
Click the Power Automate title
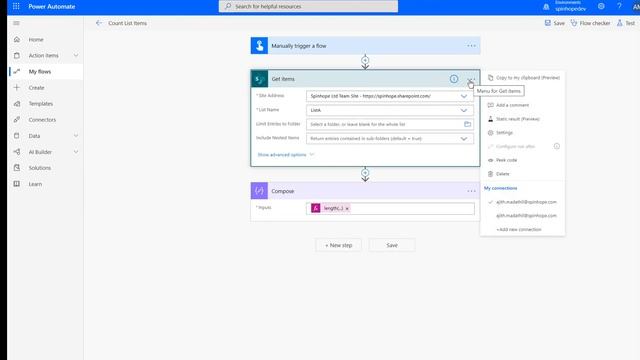(x=52, y=7)
